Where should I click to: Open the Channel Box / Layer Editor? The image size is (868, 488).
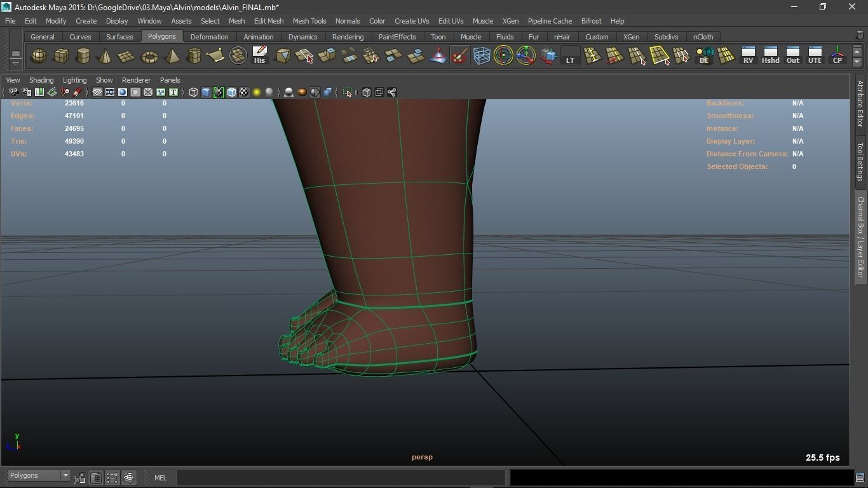(860, 236)
